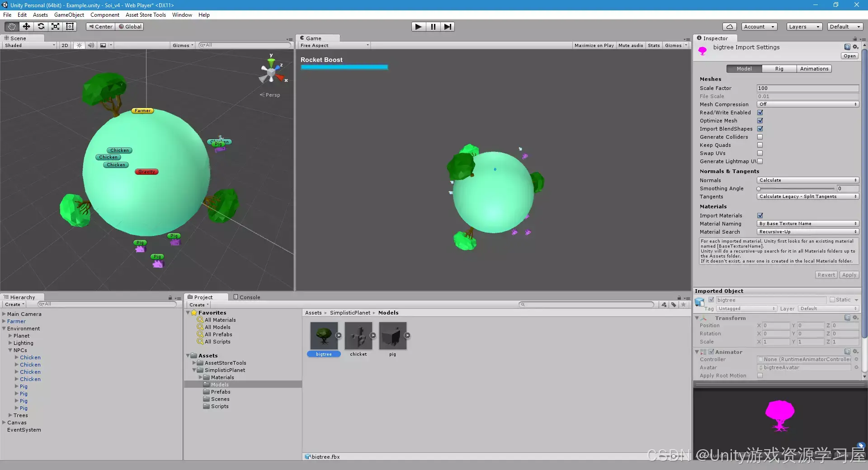Disable Optimize Mesh option
Viewport: 868px width, 470px height.
click(760, 121)
